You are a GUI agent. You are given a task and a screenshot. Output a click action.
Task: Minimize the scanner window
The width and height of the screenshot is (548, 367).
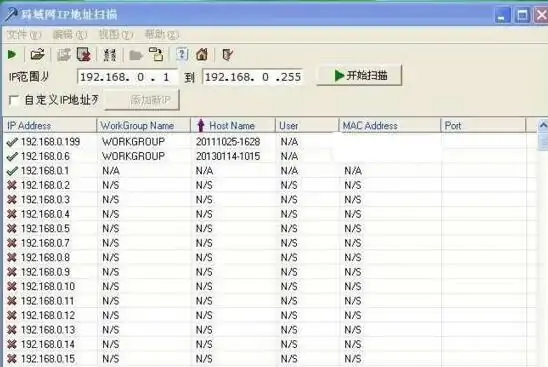click(x=502, y=15)
